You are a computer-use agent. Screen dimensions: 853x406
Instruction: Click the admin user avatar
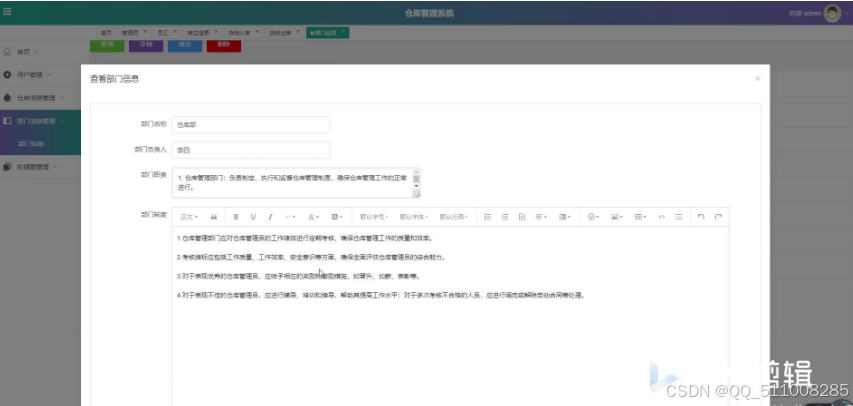click(x=832, y=13)
